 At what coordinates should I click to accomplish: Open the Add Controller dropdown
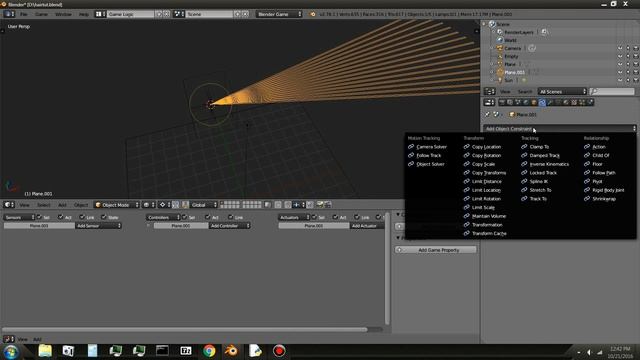point(229,226)
